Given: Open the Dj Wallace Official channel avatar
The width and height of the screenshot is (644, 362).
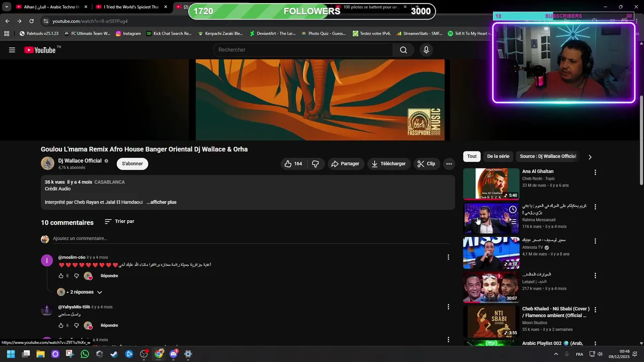Looking at the screenshot, I should (47, 163).
